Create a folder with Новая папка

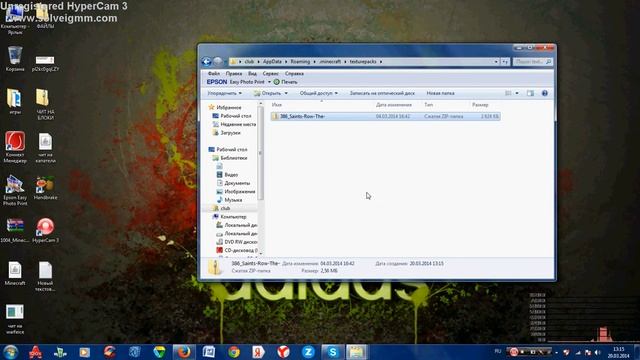click(x=440, y=93)
